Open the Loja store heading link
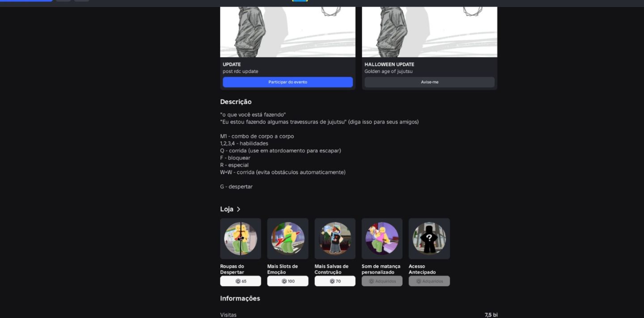The height and width of the screenshot is (318, 644). tap(227, 209)
